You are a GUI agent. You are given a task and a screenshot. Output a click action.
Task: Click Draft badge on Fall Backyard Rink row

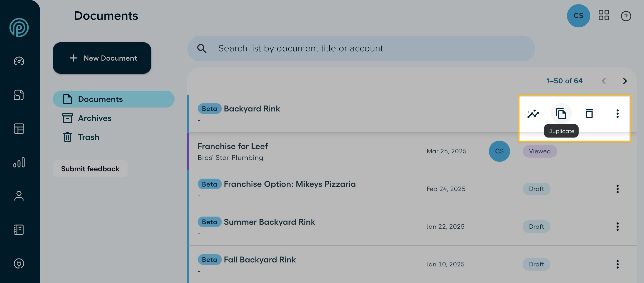point(536,264)
